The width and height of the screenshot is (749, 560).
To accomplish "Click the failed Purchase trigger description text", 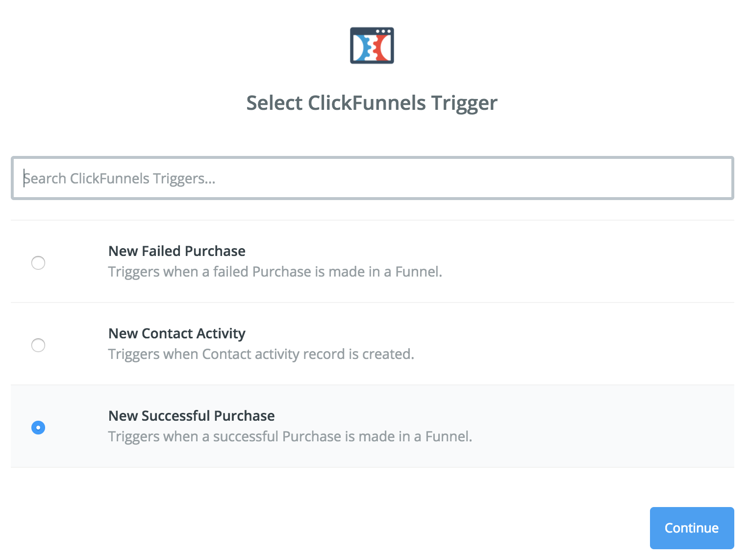I will click(x=275, y=272).
